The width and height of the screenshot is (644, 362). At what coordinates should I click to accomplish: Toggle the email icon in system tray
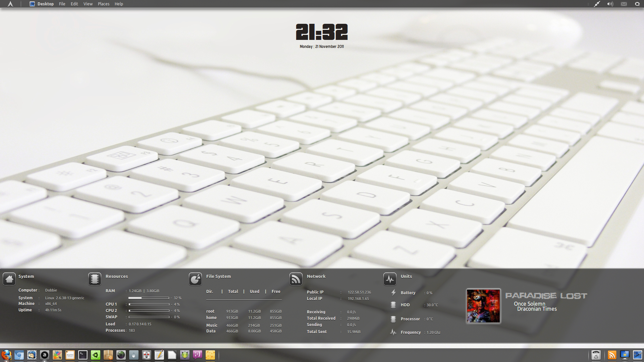click(623, 4)
